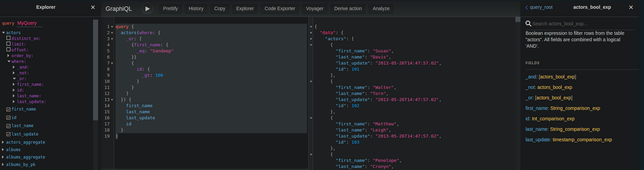Enable distinct_on argument checkbox
The height and width of the screenshot is (170, 644).
[x=8, y=38]
